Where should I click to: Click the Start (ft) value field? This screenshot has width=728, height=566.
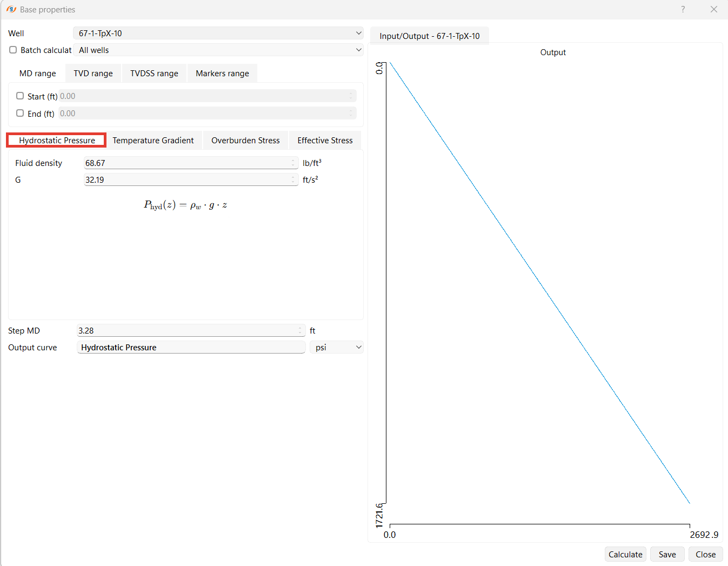point(208,96)
